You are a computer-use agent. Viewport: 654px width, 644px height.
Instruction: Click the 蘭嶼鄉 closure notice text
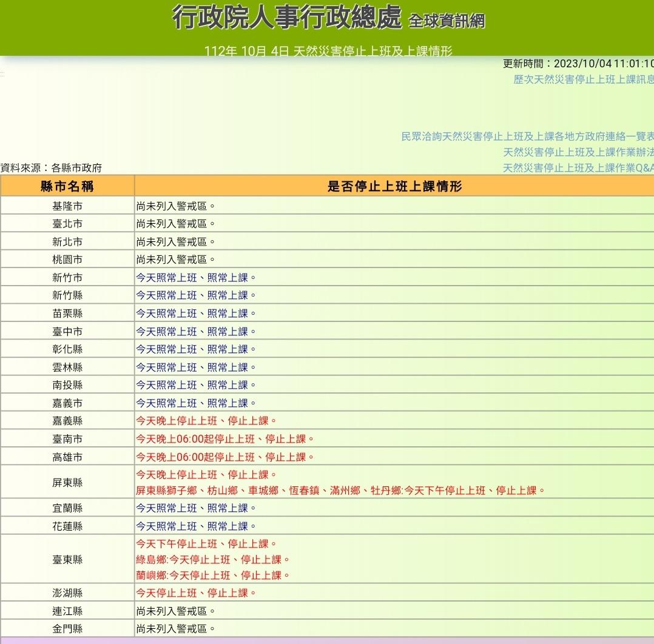(x=213, y=575)
